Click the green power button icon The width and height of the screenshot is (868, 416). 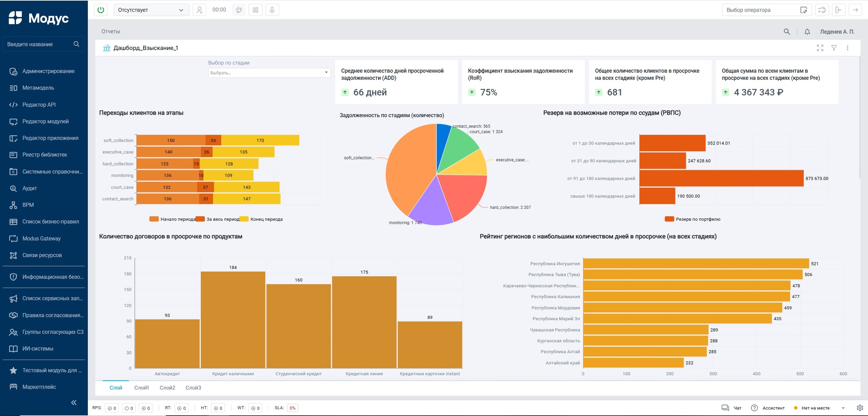pos(101,10)
